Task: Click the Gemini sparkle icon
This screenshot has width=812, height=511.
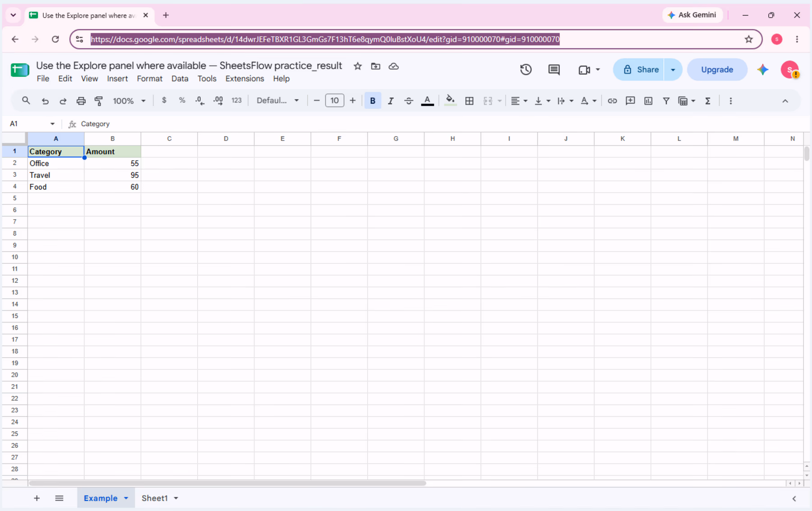Action: [x=763, y=69]
